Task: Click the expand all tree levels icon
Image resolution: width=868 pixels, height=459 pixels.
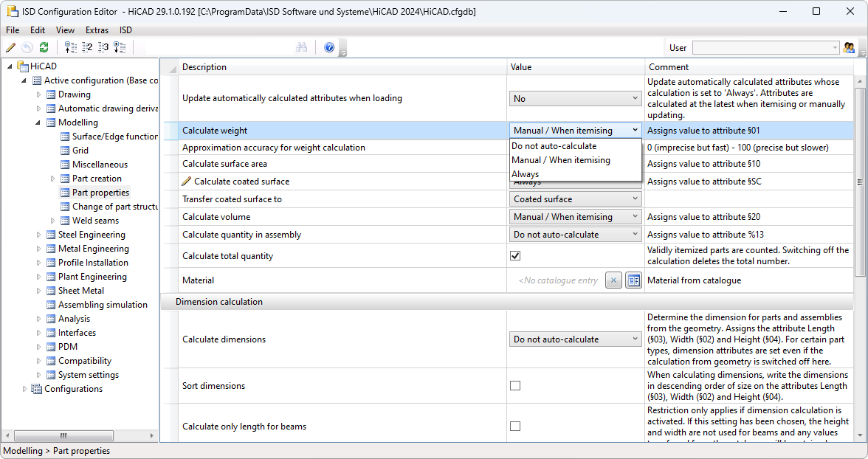Action: [x=120, y=47]
